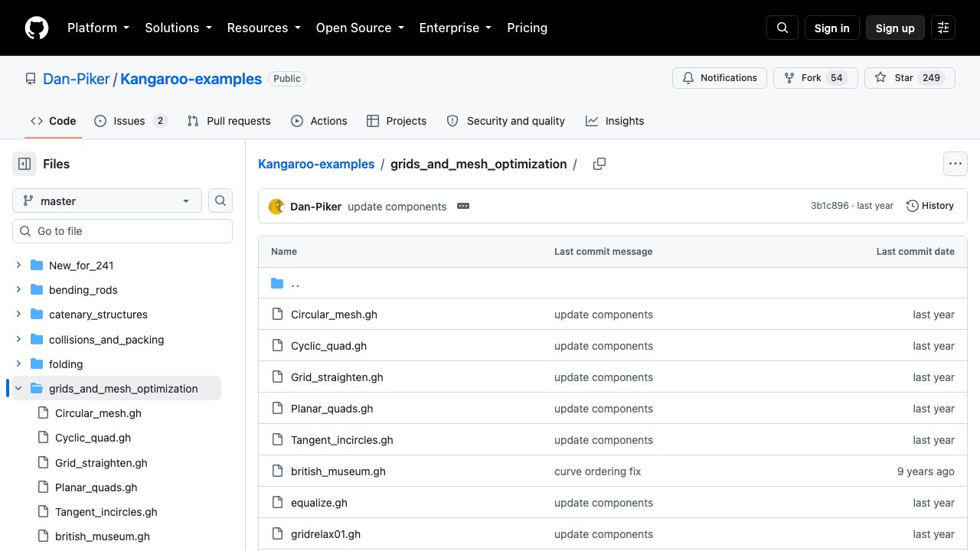Click the repository icon beside Dan-Piker

pos(31,79)
